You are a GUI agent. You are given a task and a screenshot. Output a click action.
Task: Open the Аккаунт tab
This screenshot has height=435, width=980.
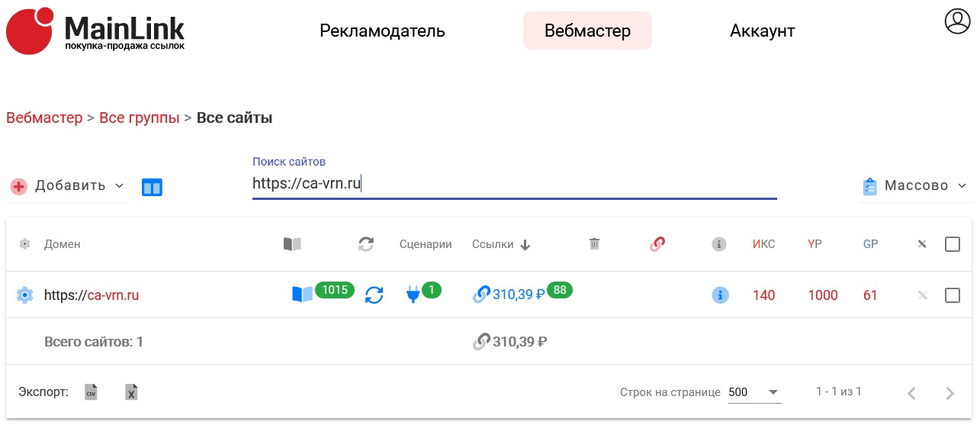[x=762, y=31]
